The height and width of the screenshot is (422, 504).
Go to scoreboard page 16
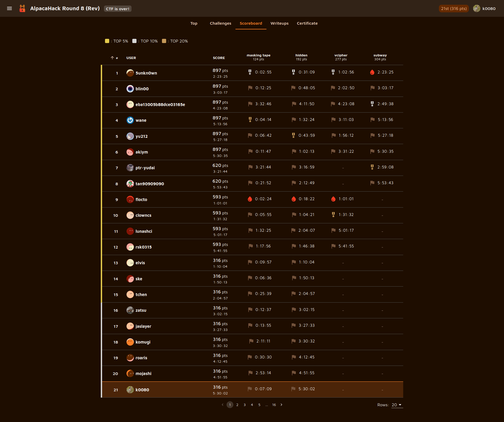point(274,405)
